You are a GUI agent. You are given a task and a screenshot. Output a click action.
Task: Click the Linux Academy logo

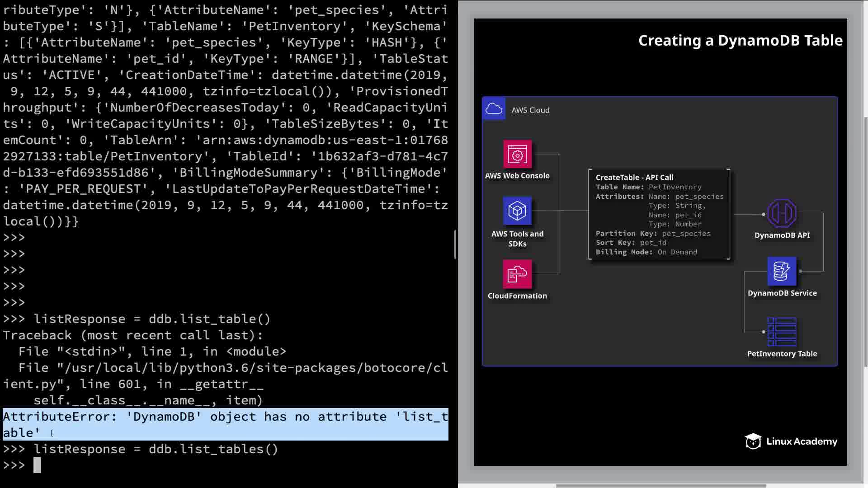[791, 441]
